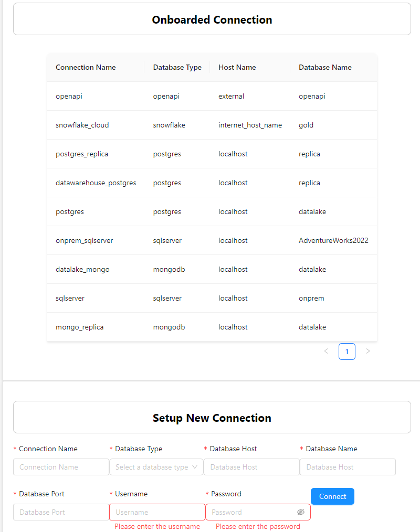
Task: Click the AdventureWorks2022 database name cell
Action: [x=333, y=240]
